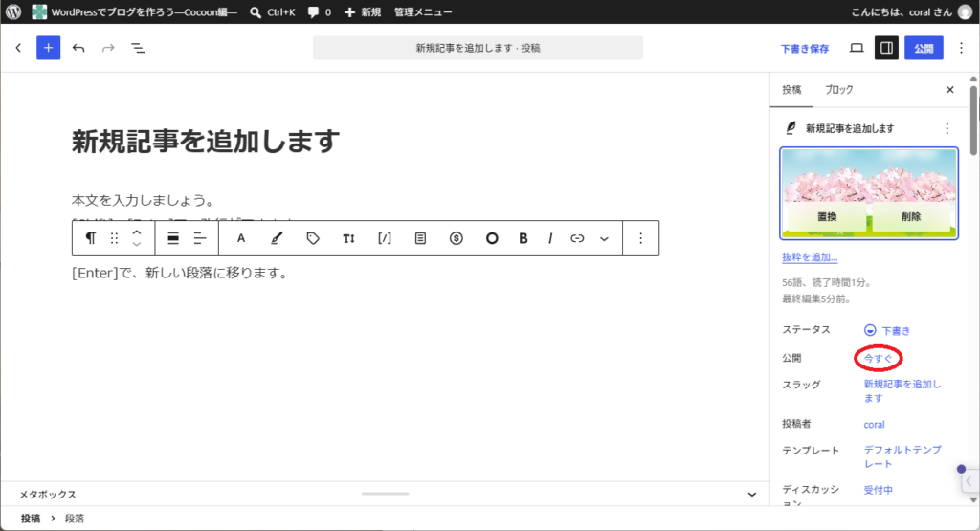Click the sidebar vertical scrollbar
This screenshot has width=980, height=531.
[x=973, y=119]
